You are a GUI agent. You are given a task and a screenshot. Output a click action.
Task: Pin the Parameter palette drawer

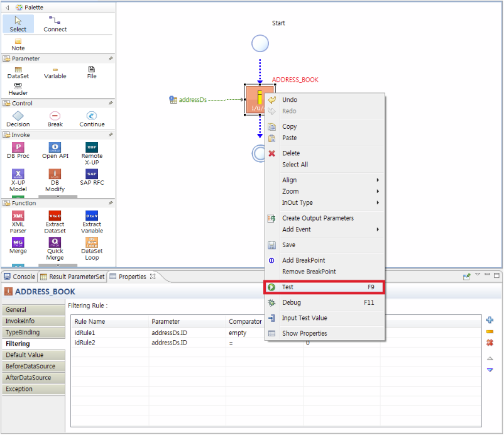point(111,58)
